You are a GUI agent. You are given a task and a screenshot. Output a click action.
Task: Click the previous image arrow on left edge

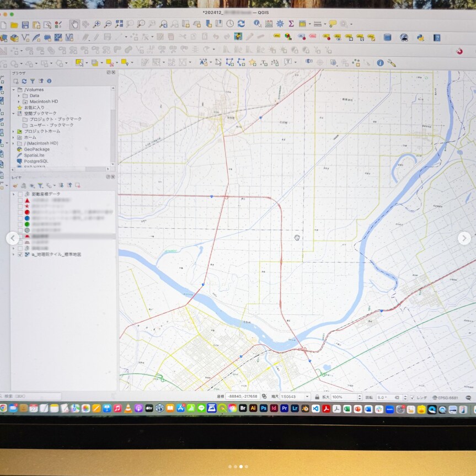13,238
